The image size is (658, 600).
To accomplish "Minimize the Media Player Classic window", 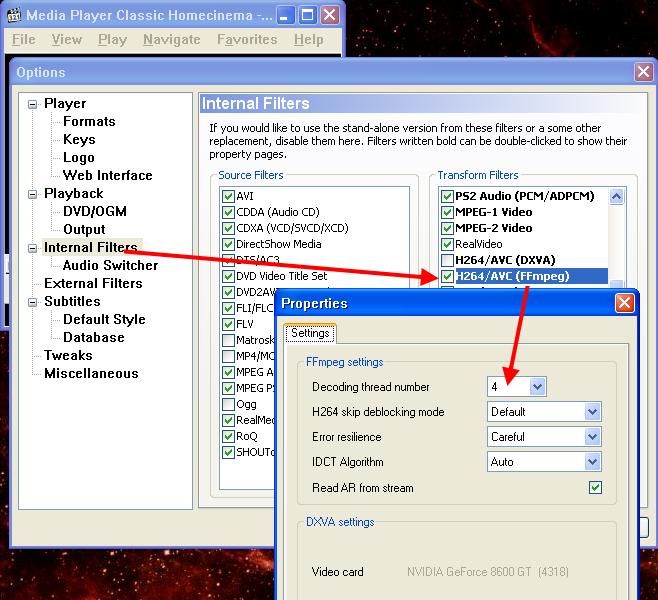I will click(285, 16).
